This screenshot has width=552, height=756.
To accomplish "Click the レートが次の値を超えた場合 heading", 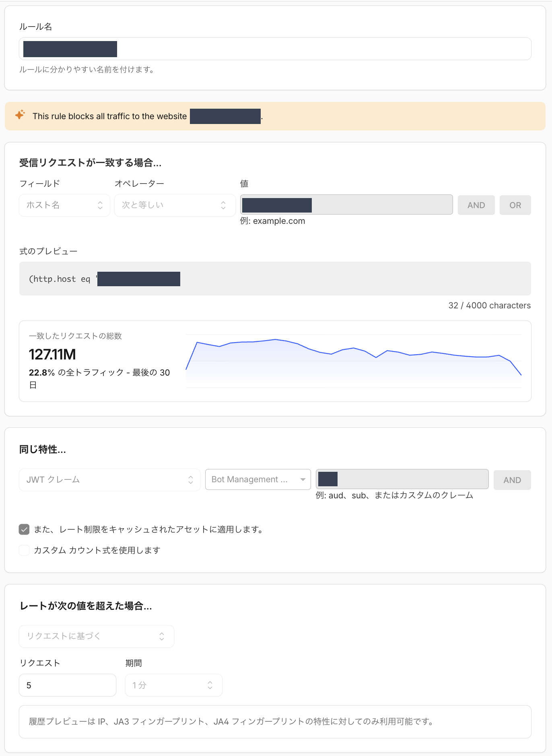I will [86, 606].
